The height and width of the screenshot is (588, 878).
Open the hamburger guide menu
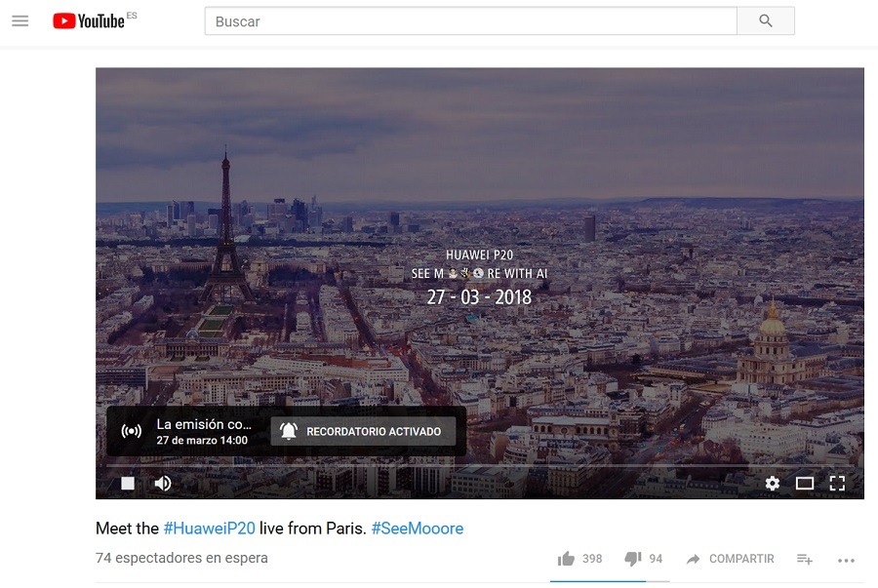tap(20, 21)
